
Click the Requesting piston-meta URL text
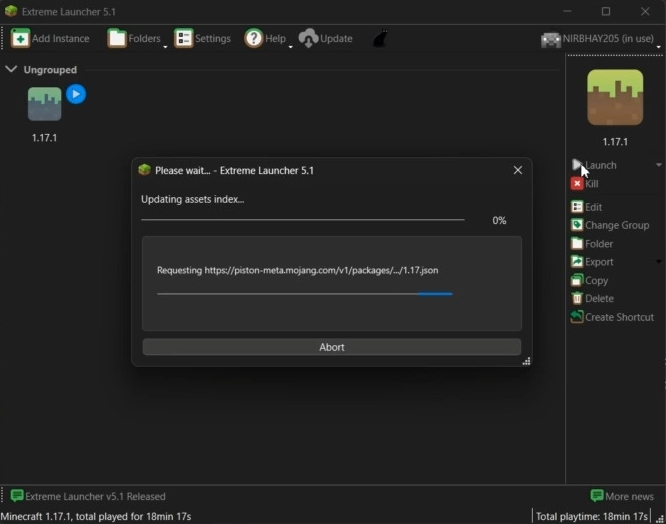click(x=298, y=270)
